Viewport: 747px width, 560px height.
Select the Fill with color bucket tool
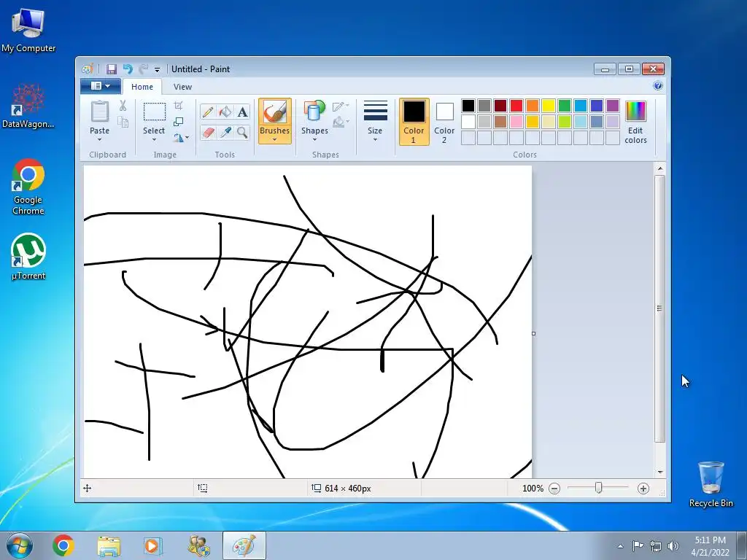pyautogui.click(x=225, y=112)
